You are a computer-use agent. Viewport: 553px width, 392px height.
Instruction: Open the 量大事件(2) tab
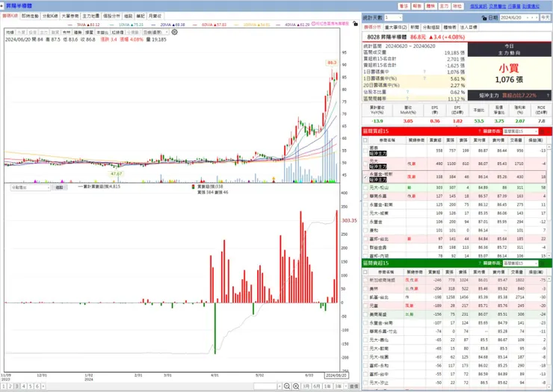(x=396, y=27)
